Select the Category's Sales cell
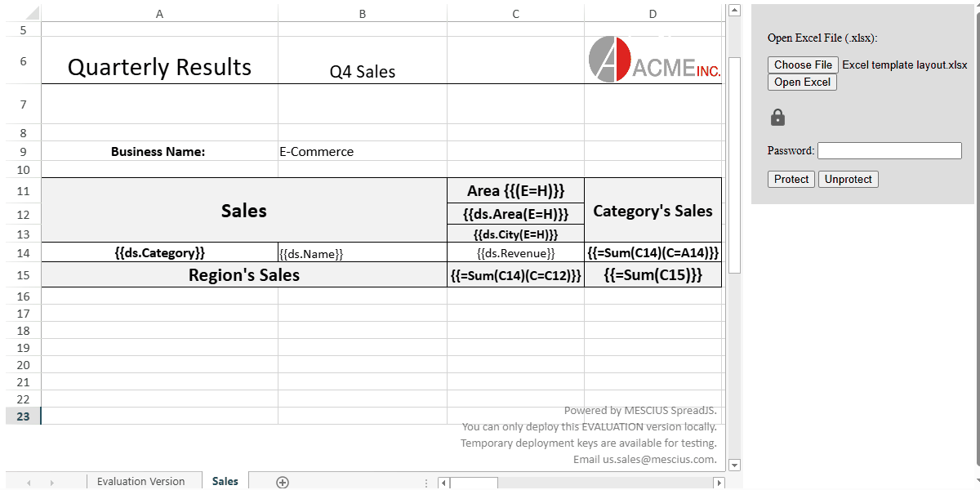Screen dimensions: 980x490 653,211
